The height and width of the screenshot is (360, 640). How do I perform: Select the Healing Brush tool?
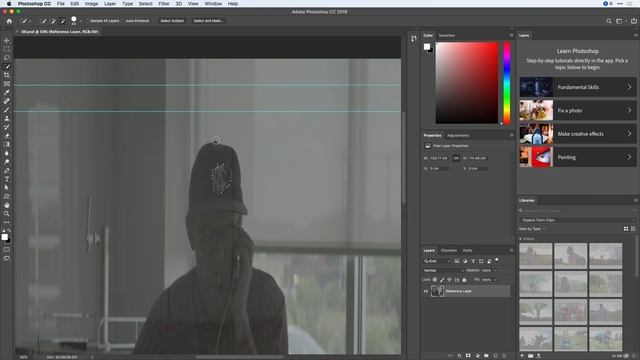(x=7, y=101)
